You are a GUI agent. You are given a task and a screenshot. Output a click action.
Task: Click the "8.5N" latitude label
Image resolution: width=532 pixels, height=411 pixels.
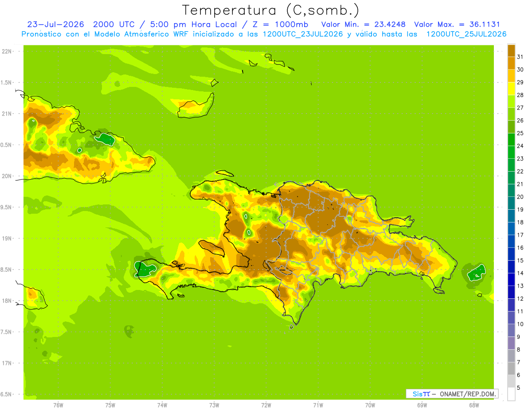(6, 270)
